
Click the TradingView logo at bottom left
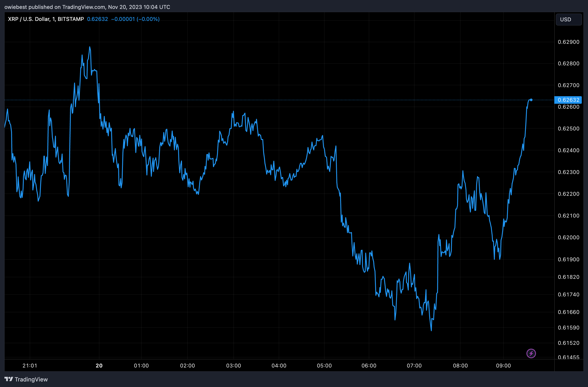pyautogui.click(x=26, y=379)
